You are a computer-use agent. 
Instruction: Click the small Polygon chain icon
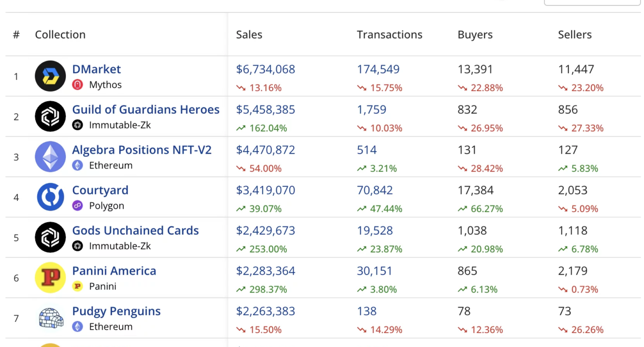coord(77,206)
